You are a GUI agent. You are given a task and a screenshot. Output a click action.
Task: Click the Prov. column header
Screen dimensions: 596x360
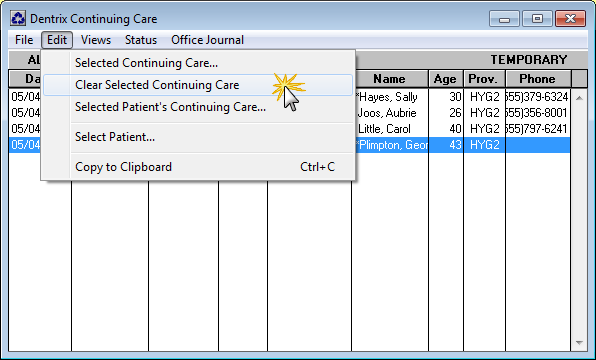483,79
